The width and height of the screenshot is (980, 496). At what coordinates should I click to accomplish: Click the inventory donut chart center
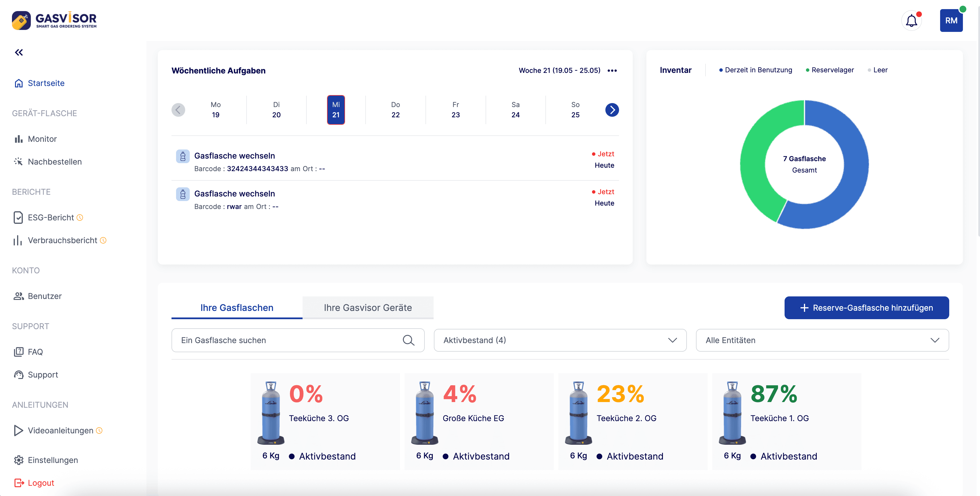click(804, 163)
